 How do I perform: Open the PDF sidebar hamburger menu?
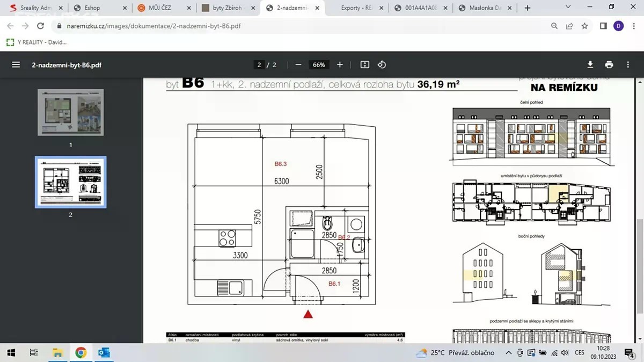[x=16, y=64]
